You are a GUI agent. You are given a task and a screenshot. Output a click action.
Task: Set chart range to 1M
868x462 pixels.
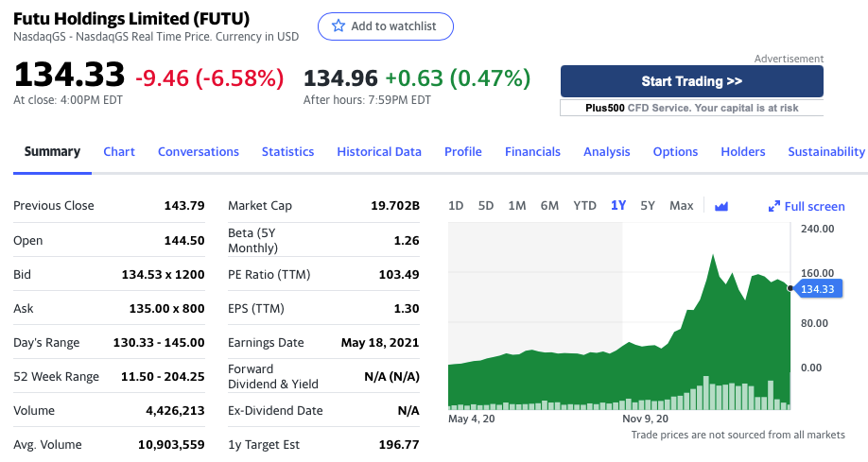pyautogui.click(x=517, y=206)
